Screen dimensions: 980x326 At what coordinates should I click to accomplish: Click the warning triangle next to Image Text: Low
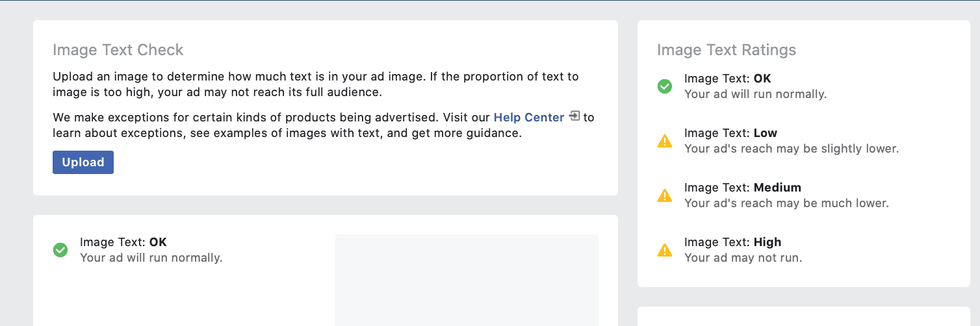coord(665,141)
